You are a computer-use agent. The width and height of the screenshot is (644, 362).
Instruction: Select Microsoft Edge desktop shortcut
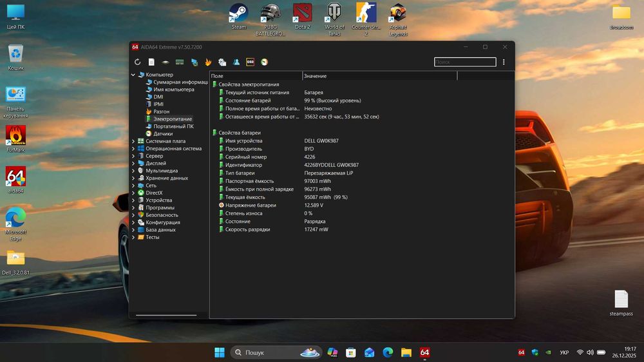pos(15,224)
